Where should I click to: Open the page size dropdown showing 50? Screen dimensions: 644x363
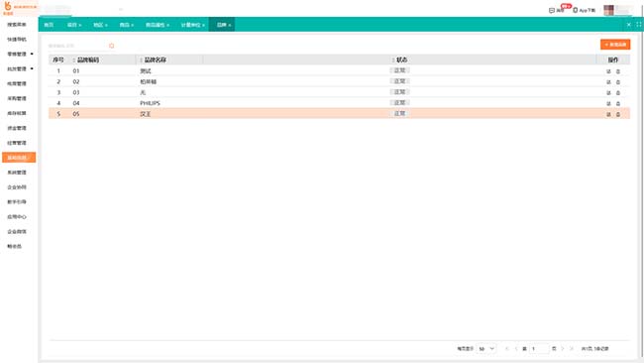pos(486,348)
